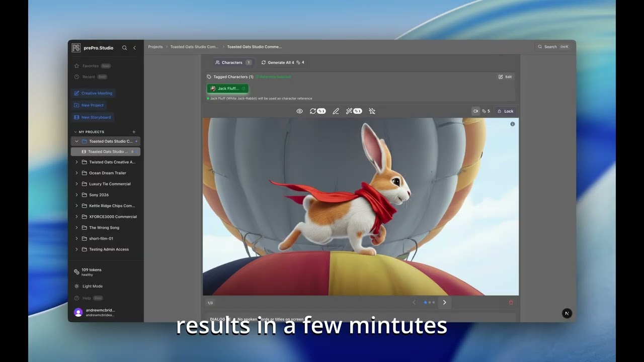644x362 pixels.
Task: Collapse the Toasted Oats Studio project folder
Action: click(76, 141)
